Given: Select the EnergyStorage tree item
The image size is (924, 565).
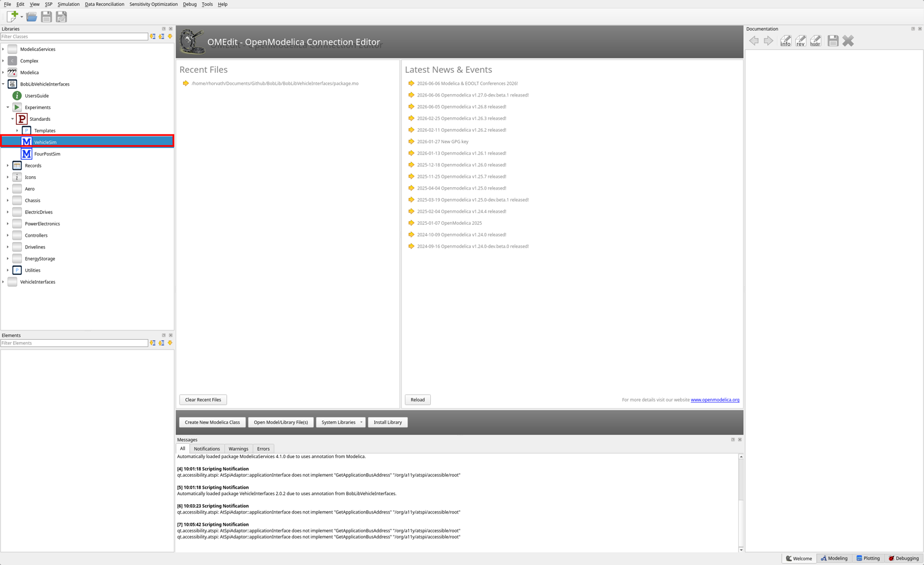Looking at the screenshot, I should coord(40,259).
